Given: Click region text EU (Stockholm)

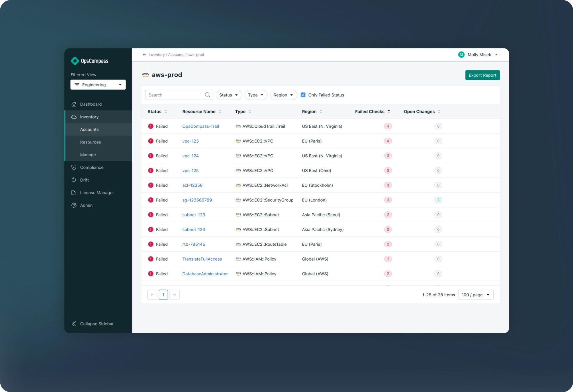Looking at the screenshot, I should 317,185.
